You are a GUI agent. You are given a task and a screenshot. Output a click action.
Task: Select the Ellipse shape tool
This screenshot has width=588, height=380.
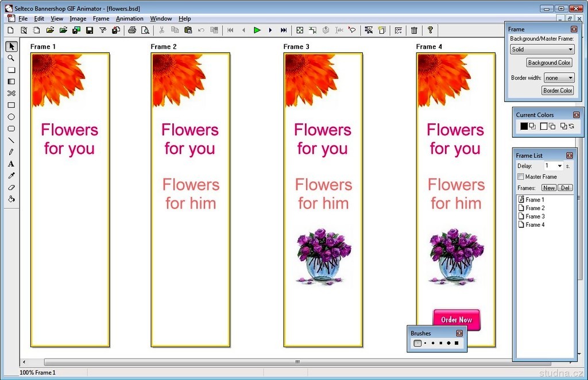(11, 117)
